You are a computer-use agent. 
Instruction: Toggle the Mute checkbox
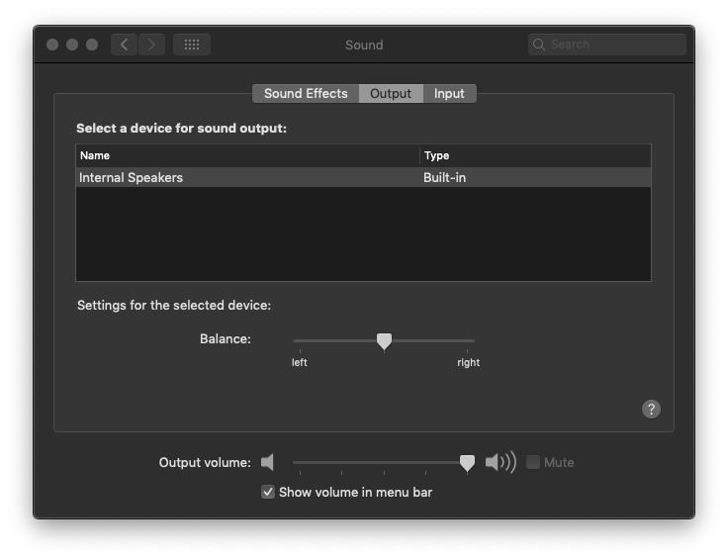[533, 462]
